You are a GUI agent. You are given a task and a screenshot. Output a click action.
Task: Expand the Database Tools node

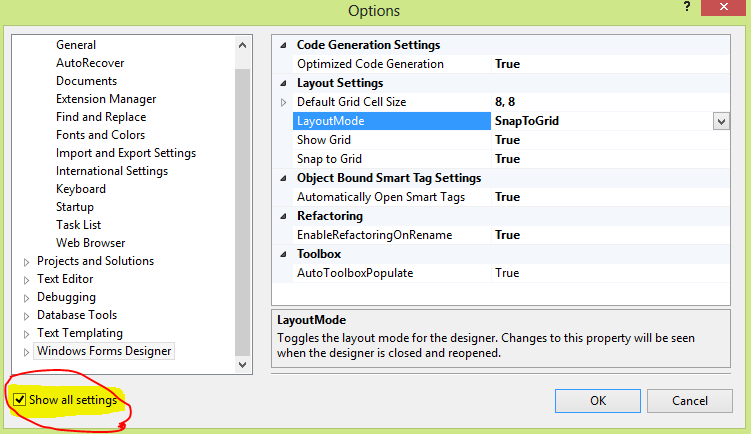[x=26, y=316]
